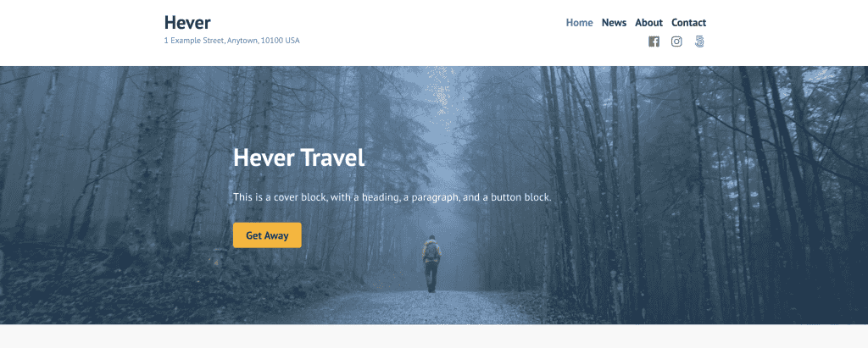
Task: Click the hiker with yellow jacket in photo
Action: tap(431, 264)
